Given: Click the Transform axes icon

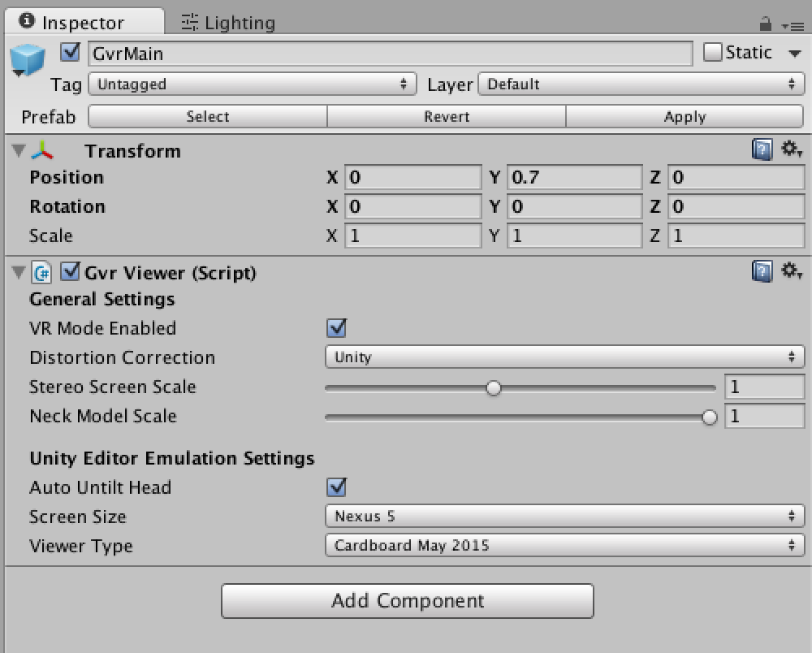Looking at the screenshot, I should tap(42, 151).
